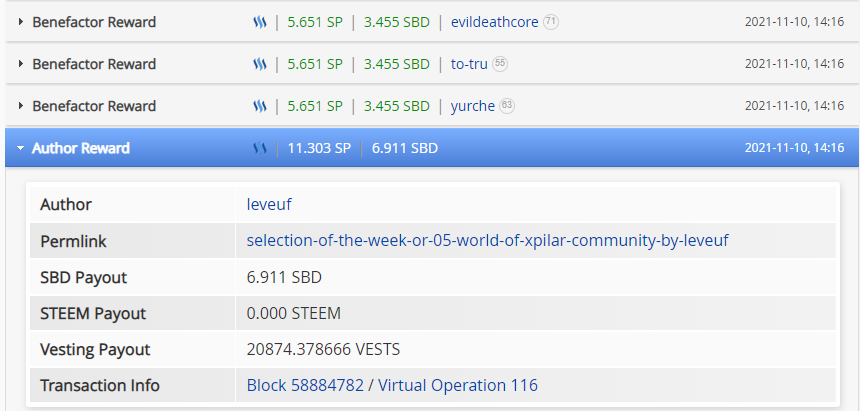Select 3.455 SBD value in to-tru row
Image resolution: width=860 pixels, height=411 pixels.
tap(397, 64)
